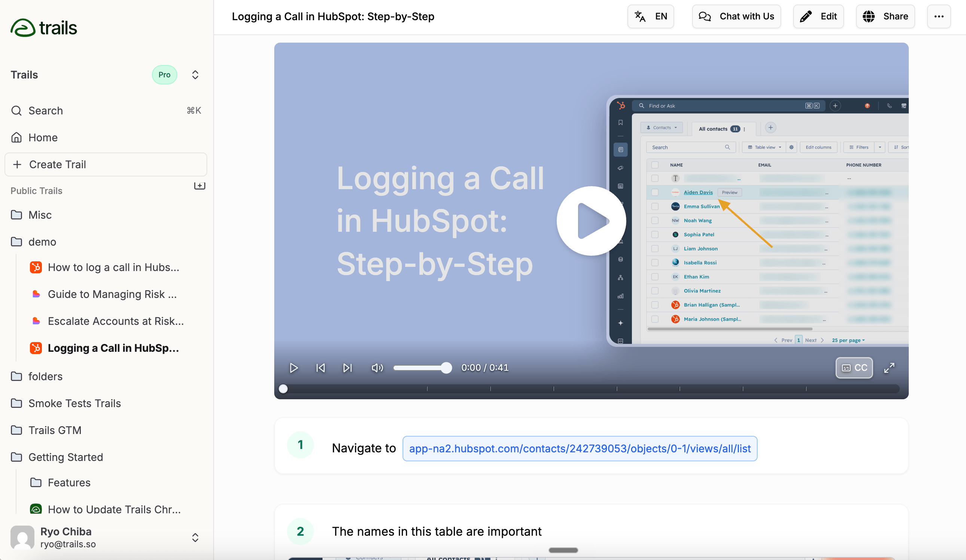Collapse the demo folder
Image resolution: width=966 pixels, height=560 pixels.
click(106, 242)
